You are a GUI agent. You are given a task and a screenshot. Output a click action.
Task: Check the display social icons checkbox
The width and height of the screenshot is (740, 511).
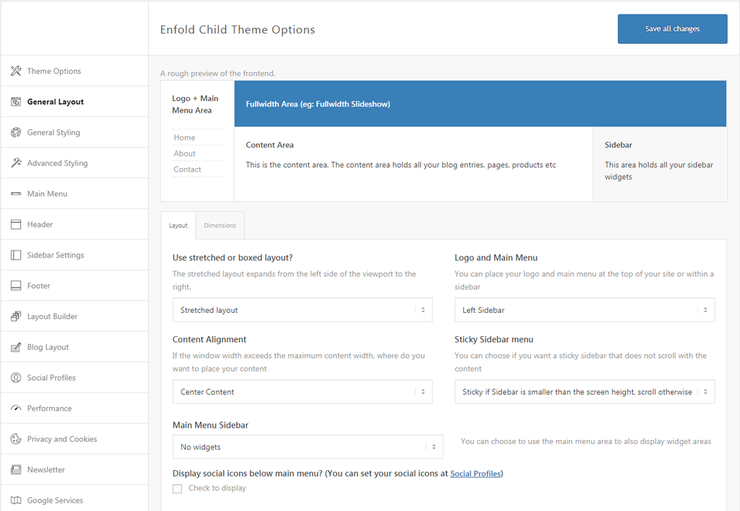[x=177, y=488]
